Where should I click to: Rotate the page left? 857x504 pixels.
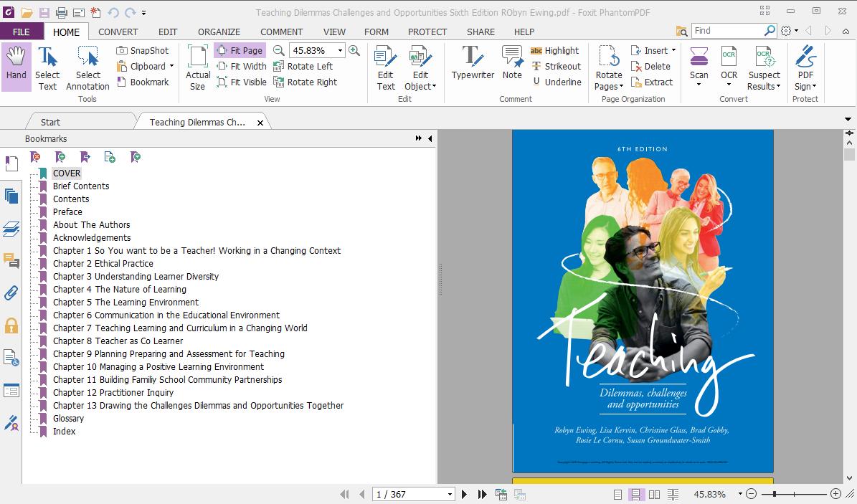[x=303, y=66]
